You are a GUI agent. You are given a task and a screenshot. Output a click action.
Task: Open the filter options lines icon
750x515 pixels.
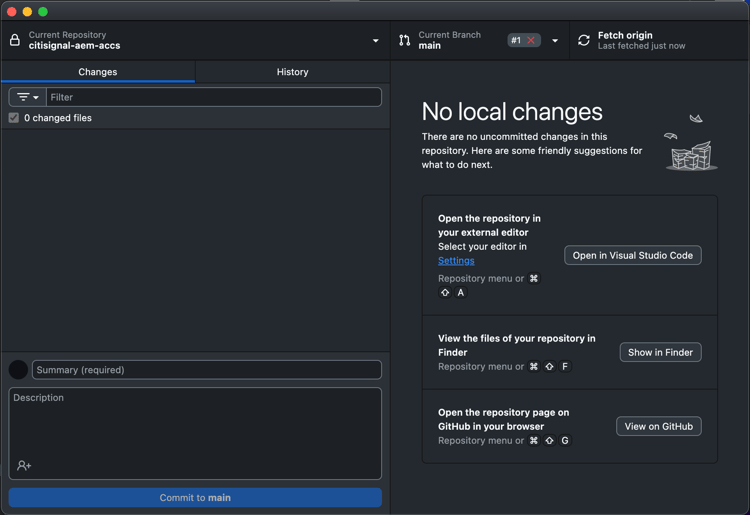coord(23,97)
